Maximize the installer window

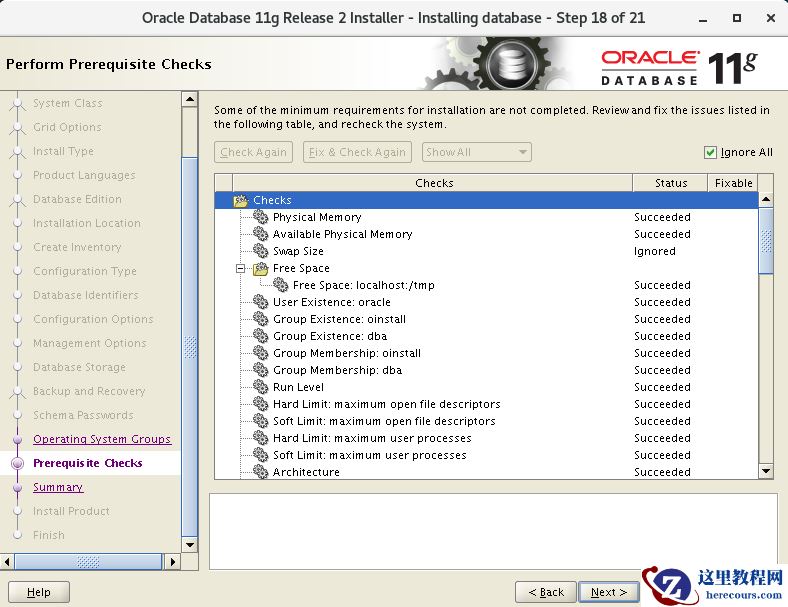coord(737,18)
